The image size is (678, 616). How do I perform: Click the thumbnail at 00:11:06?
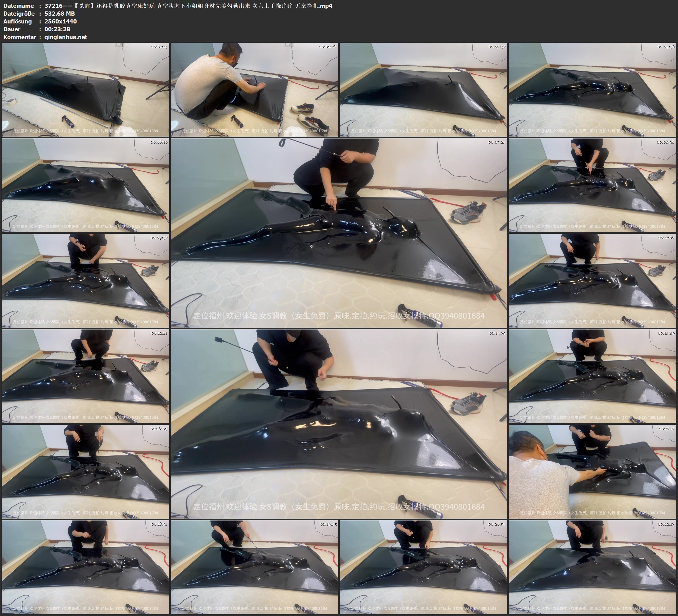[593, 281]
